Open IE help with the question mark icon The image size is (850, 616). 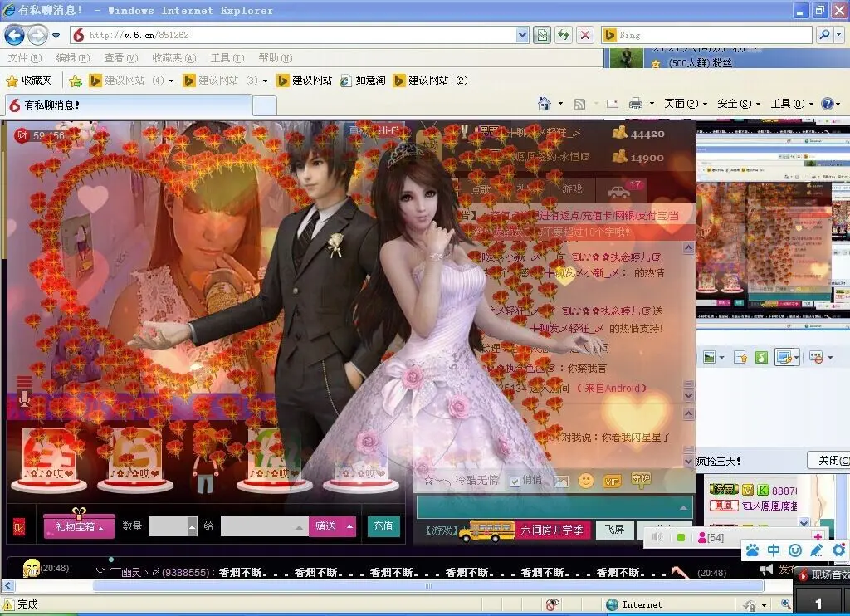coord(828,104)
